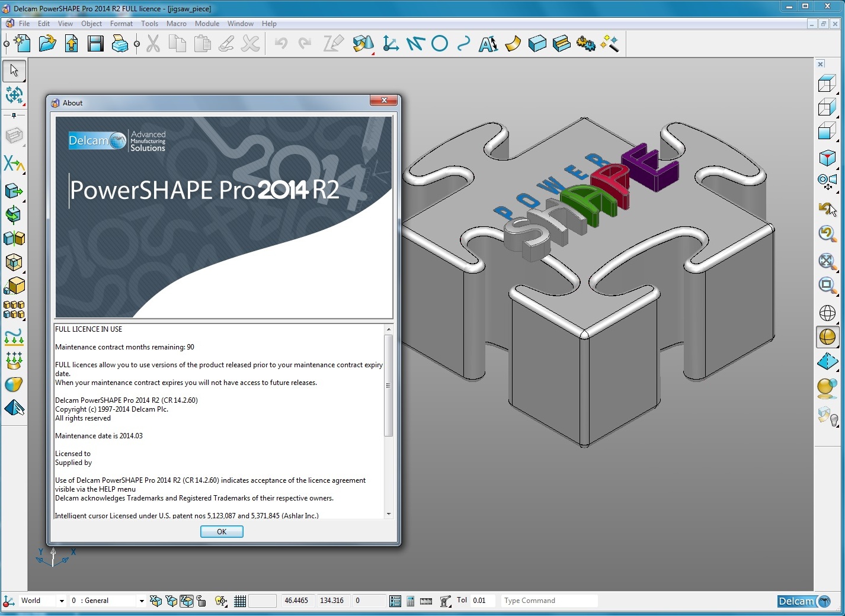Activate the Select arrow tool

tap(14, 70)
